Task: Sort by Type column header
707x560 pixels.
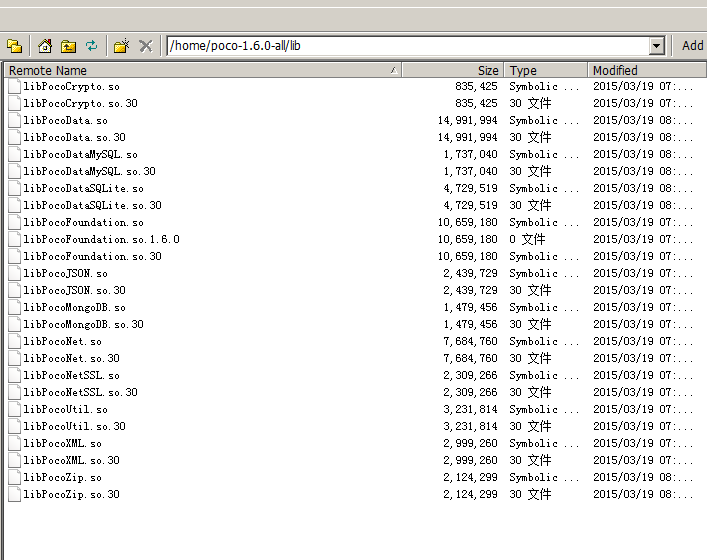Action: click(x=546, y=70)
